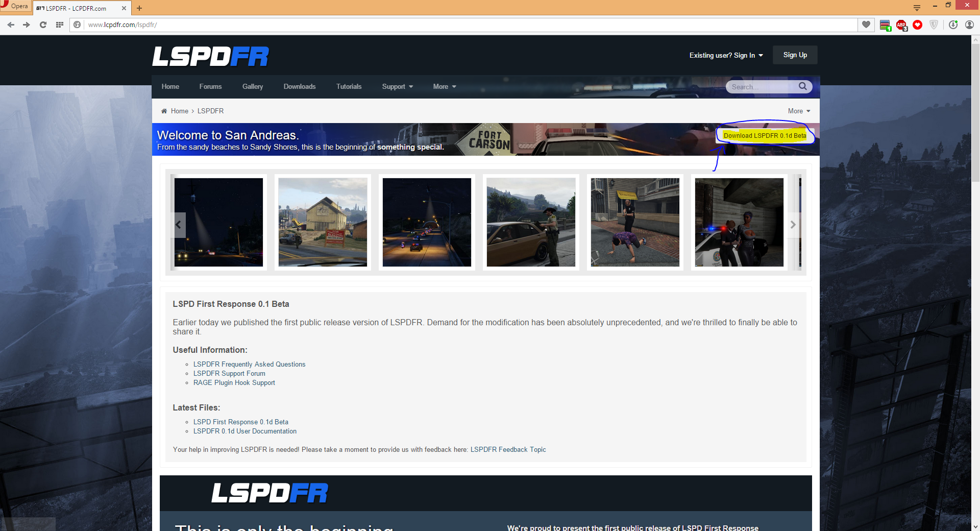This screenshot has width=980, height=531.
Task: Click the breadcrumb home icon
Action: coord(164,111)
